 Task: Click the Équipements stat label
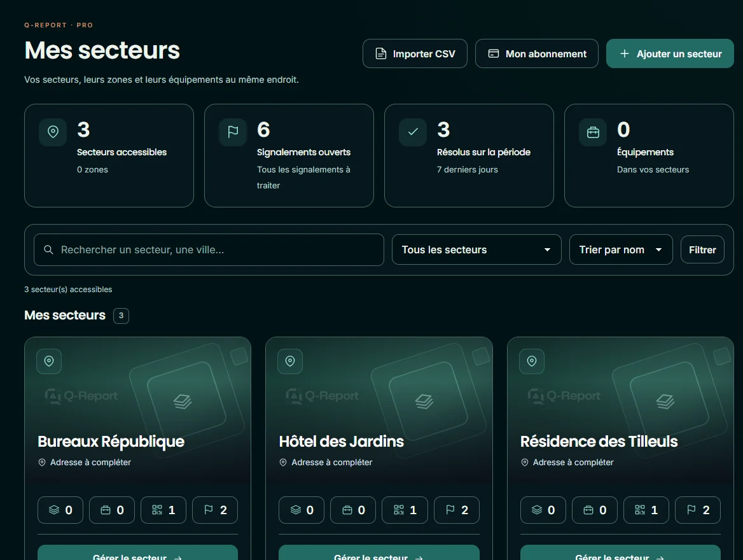click(x=646, y=152)
